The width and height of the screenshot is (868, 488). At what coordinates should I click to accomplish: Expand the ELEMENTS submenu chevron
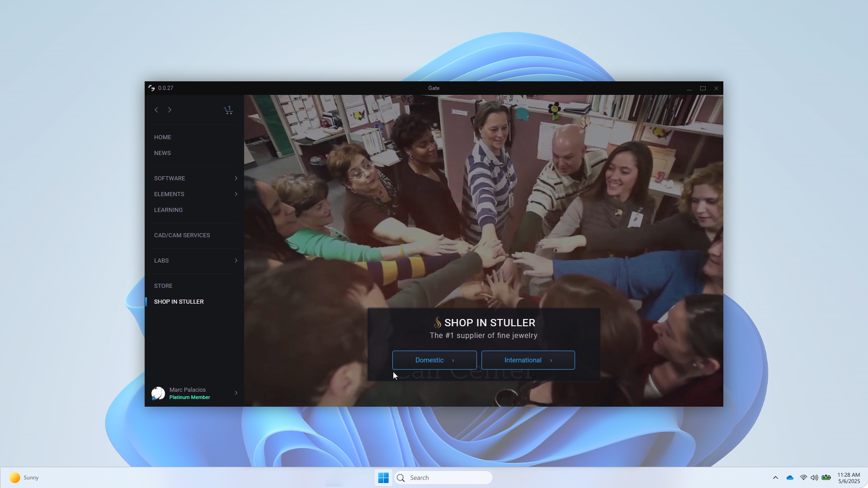(x=236, y=194)
